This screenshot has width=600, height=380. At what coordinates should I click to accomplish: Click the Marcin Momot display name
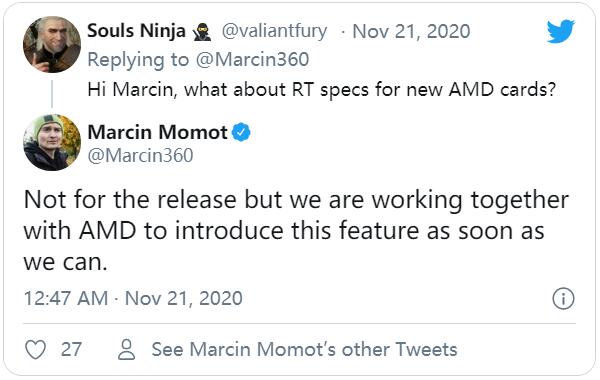[x=158, y=132]
